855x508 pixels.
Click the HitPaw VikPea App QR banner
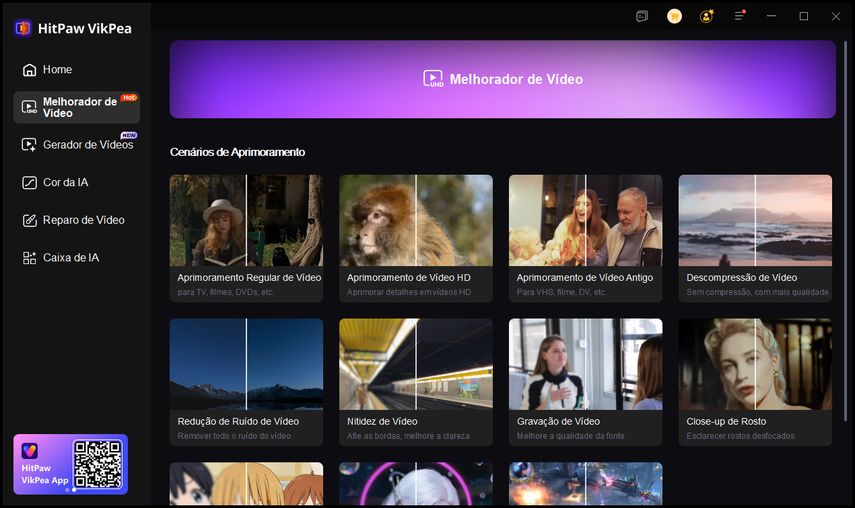coord(70,464)
